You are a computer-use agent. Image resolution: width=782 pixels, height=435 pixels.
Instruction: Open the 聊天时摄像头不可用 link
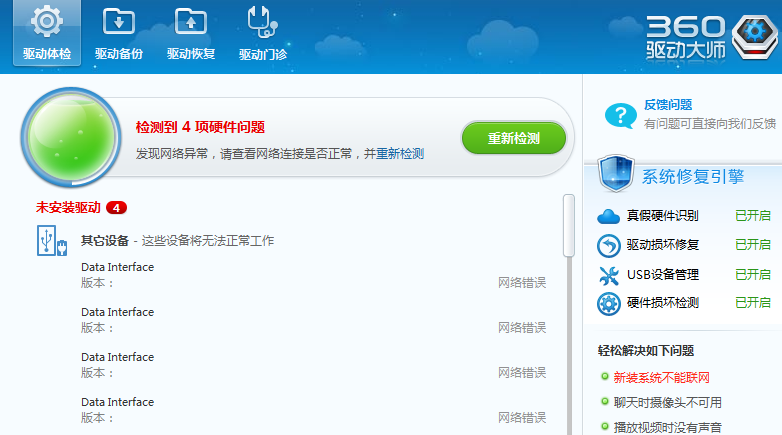[x=667, y=402]
